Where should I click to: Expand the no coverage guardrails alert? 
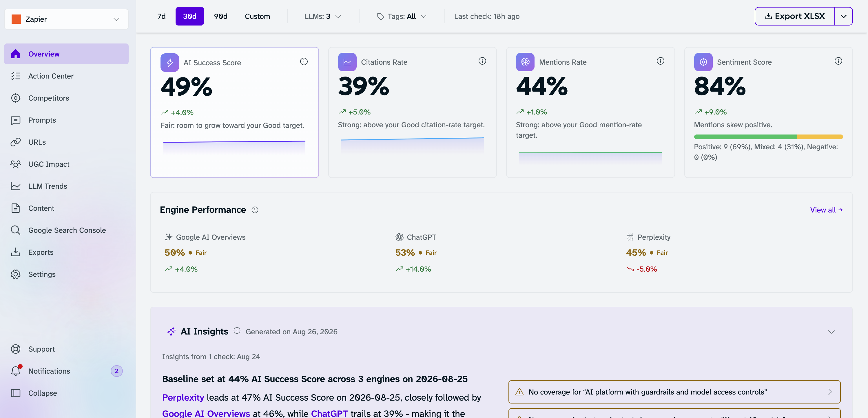(674, 392)
